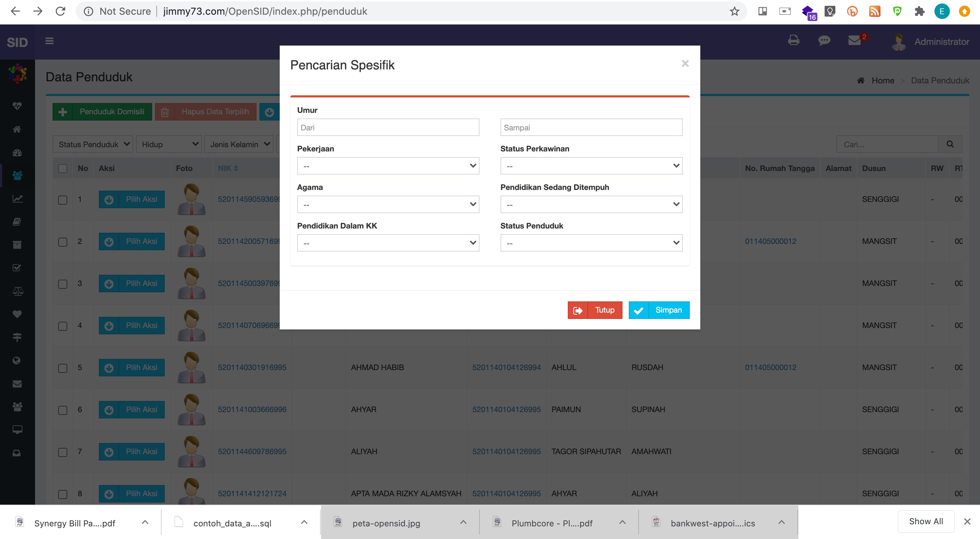This screenshot has width=980, height=539.
Task: Click the home sidebar icon
Action: [17, 129]
